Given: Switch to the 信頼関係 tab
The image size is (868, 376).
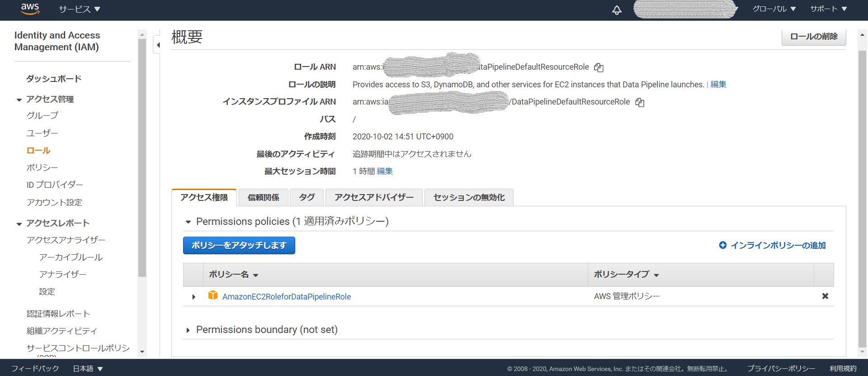Looking at the screenshot, I should [x=264, y=197].
